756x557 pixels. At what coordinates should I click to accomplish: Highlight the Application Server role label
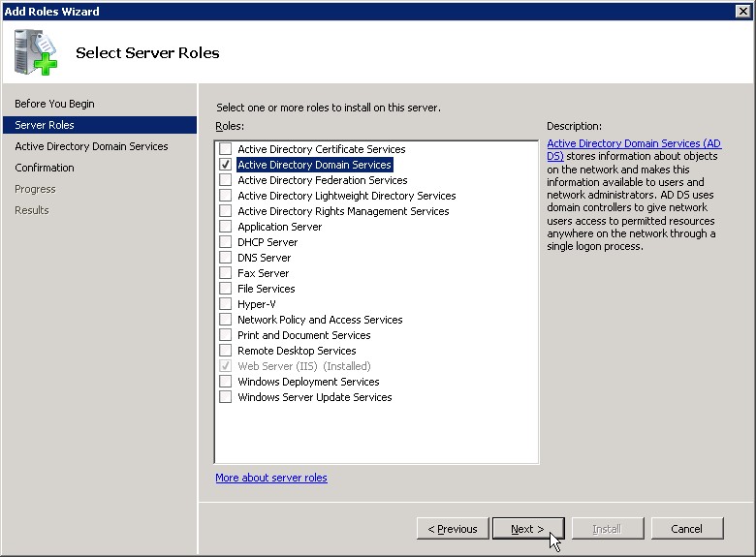tap(279, 227)
